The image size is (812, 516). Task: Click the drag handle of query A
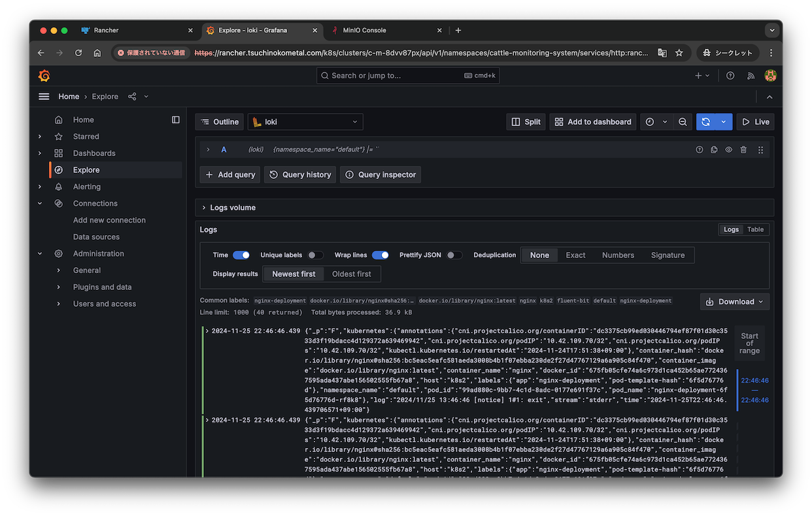(760, 150)
